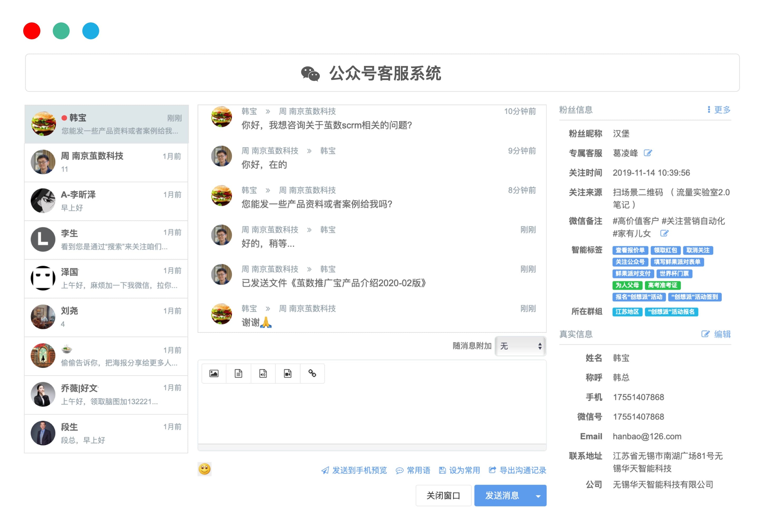Attach a text document file

pos(238,373)
